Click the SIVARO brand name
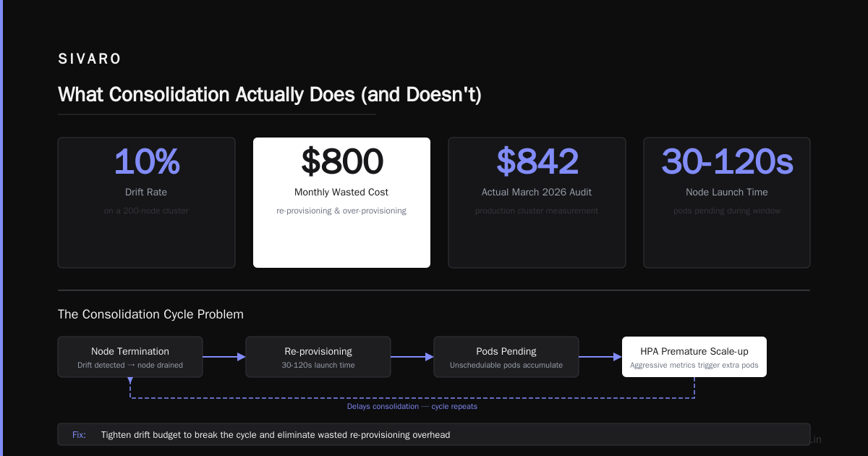 (90, 59)
